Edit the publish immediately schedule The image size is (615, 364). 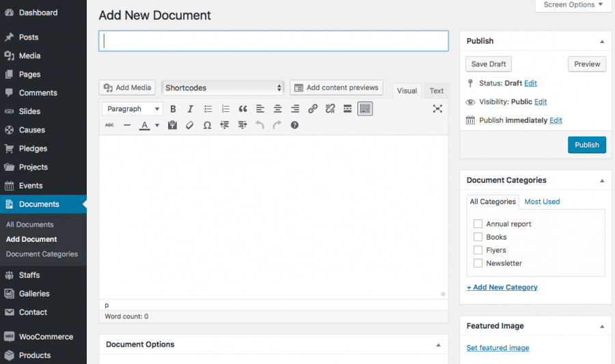(556, 120)
